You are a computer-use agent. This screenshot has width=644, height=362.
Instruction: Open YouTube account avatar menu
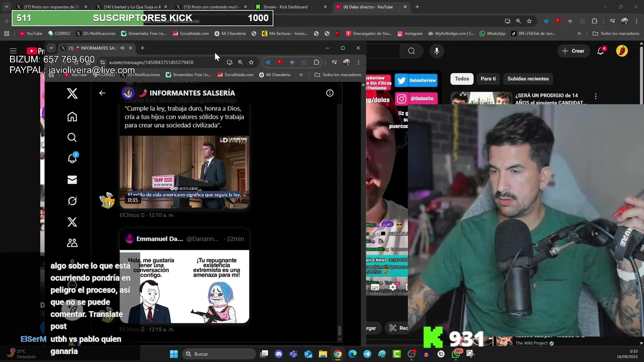pyautogui.click(x=622, y=51)
